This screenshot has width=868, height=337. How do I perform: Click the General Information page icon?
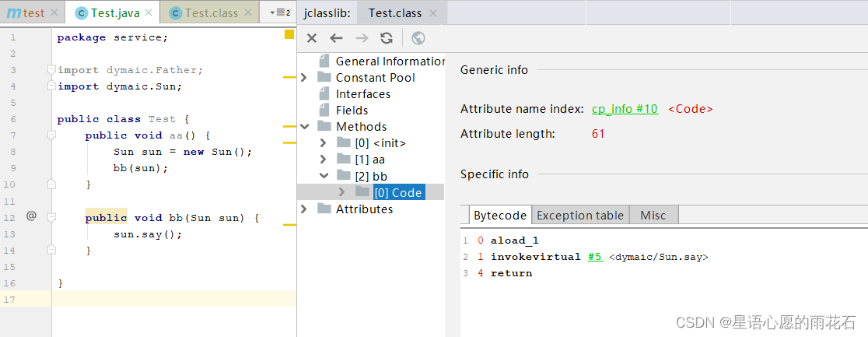point(324,61)
